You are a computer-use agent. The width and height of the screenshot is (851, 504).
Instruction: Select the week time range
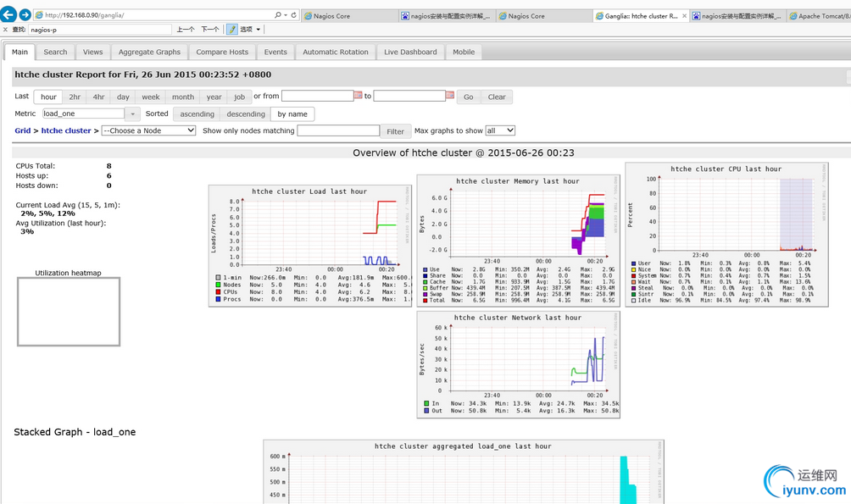[151, 97]
